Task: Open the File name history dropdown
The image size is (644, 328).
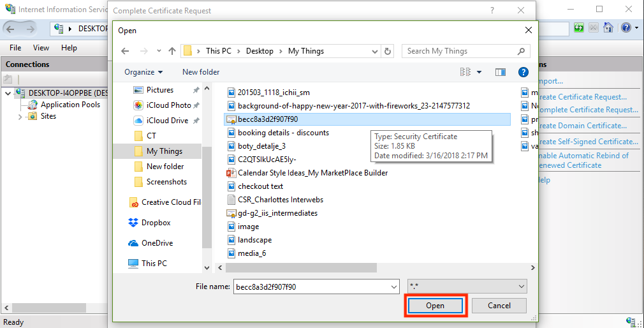Action: 393,287
